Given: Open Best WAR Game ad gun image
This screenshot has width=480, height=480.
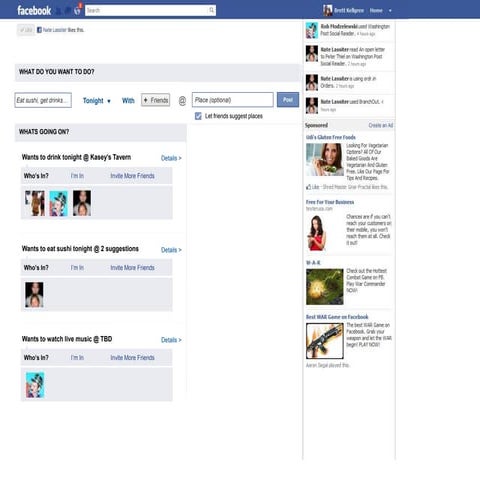Looking at the screenshot, I should tap(325, 341).
